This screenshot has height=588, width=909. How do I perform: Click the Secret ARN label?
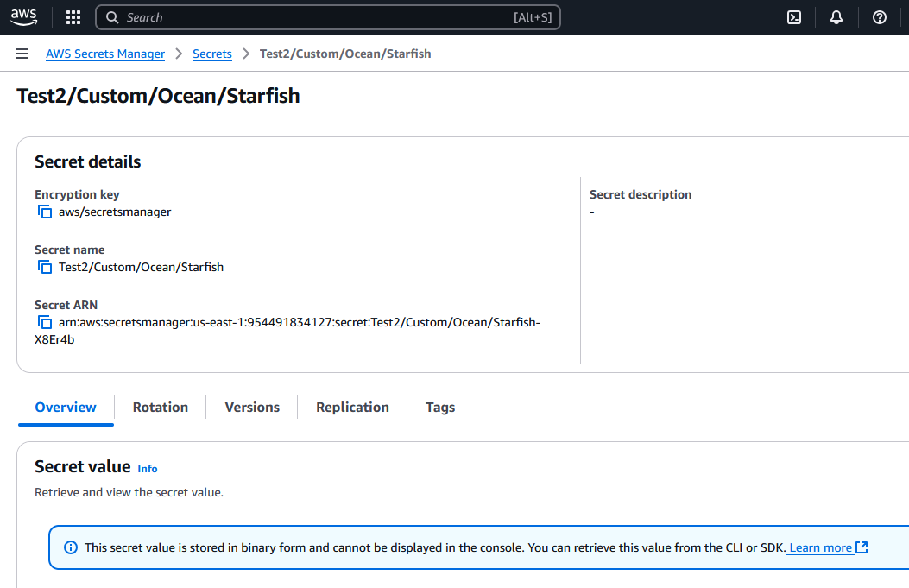[66, 305]
